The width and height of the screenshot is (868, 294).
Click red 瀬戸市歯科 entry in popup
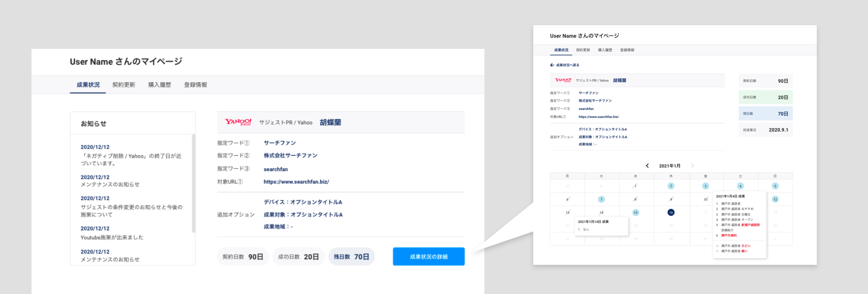pyautogui.click(x=729, y=235)
